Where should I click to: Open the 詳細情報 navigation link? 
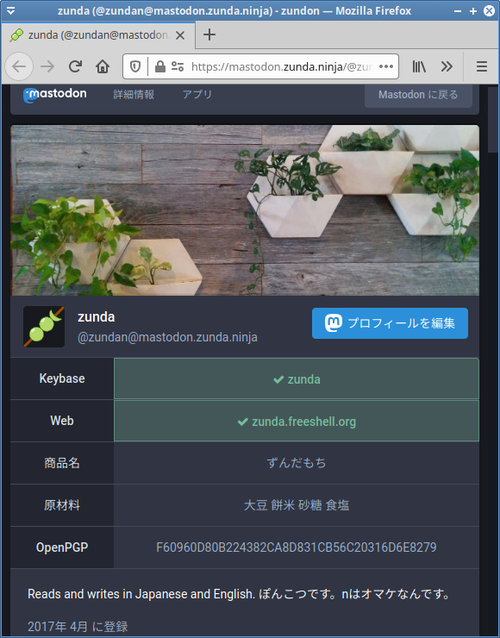(133, 95)
